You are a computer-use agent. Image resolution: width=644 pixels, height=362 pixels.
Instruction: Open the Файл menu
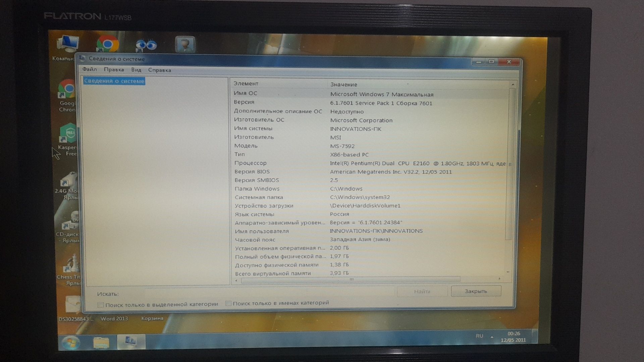(x=90, y=69)
